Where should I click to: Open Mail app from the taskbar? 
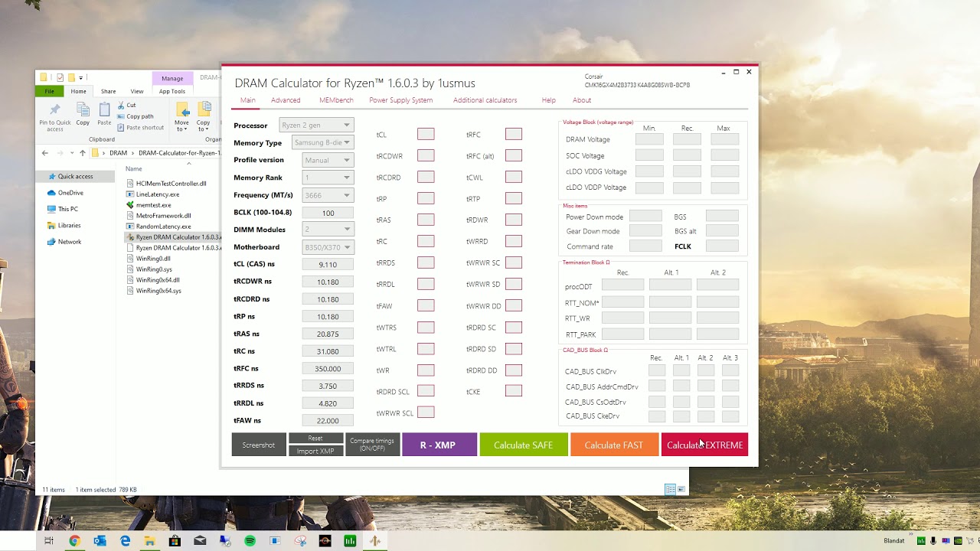pos(200,541)
